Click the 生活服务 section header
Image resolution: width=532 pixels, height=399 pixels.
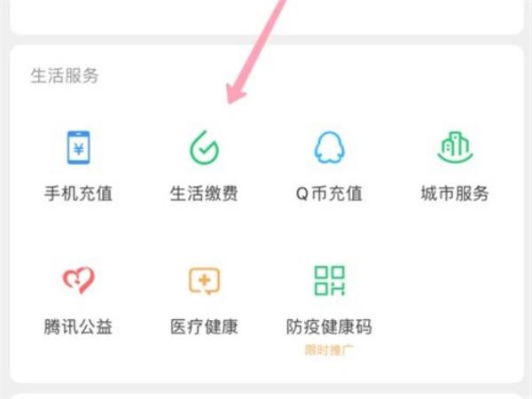(x=65, y=75)
